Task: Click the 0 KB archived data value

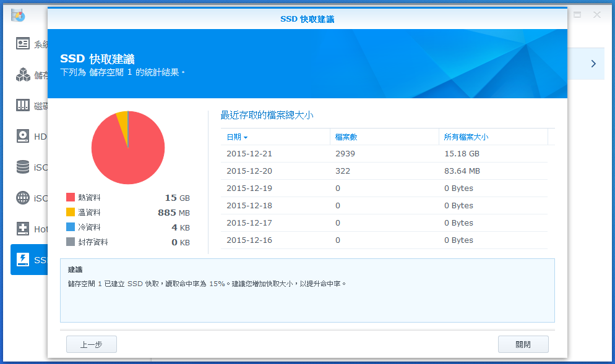Action: point(181,242)
